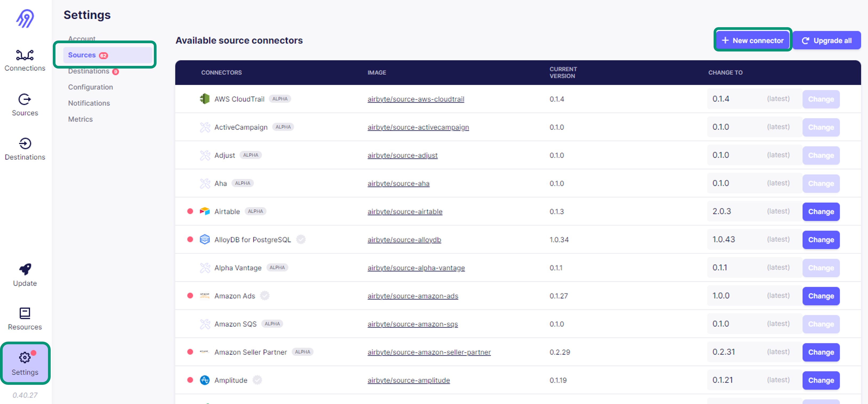Select the Destinations settings menu item
Image resolution: width=868 pixels, height=404 pixels.
pyautogui.click(x=93, y=71)
